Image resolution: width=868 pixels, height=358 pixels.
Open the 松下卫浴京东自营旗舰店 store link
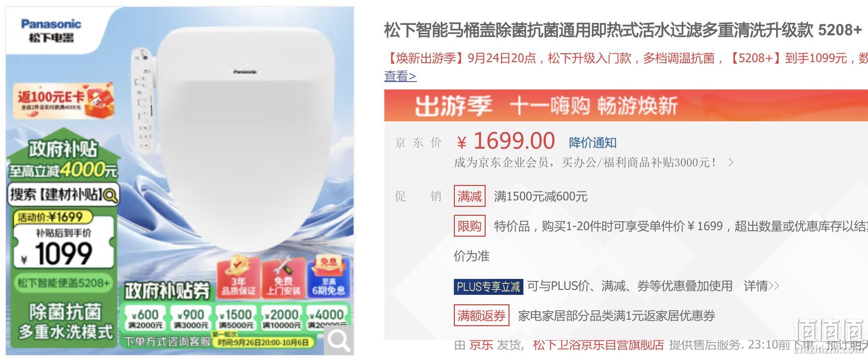pos(598,345)
